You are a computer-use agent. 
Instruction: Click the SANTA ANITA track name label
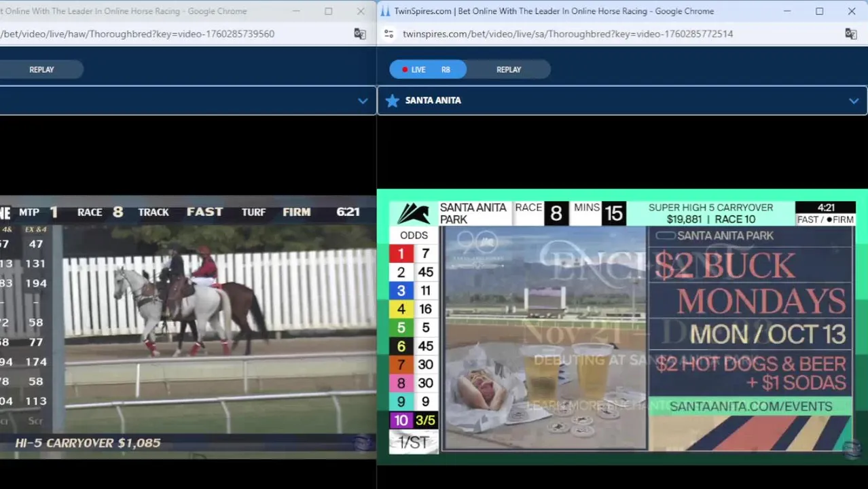coord(433,101)
